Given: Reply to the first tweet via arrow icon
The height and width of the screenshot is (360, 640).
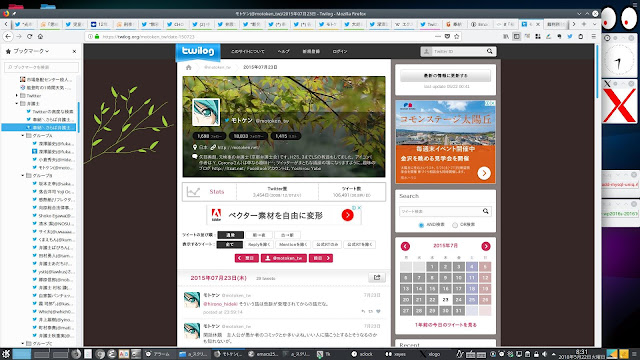Looking at the screenshot, I should [363, 311].
